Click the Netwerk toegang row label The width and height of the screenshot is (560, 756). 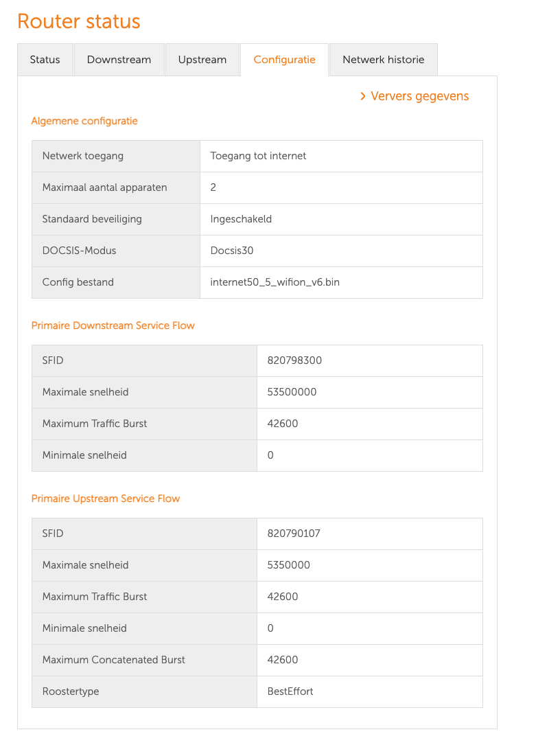pyautogui.click(x=83, y=156)
